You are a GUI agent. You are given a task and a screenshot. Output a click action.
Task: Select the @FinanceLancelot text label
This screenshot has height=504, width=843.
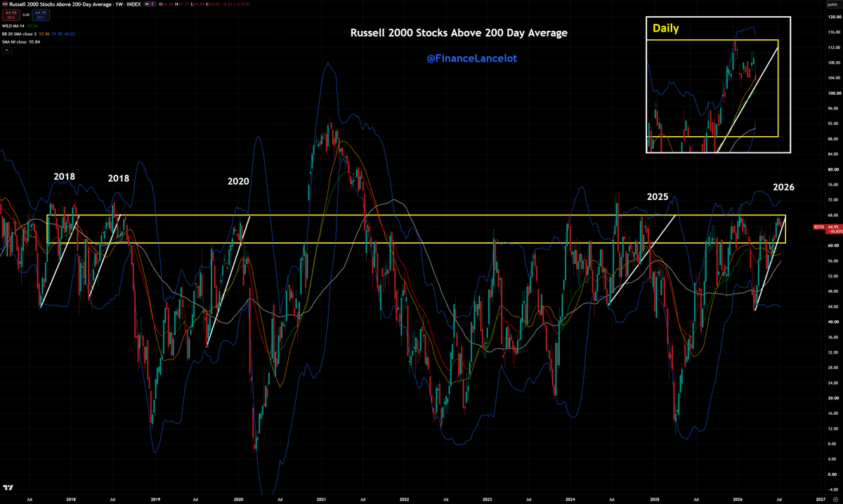[x=472, y=59]
